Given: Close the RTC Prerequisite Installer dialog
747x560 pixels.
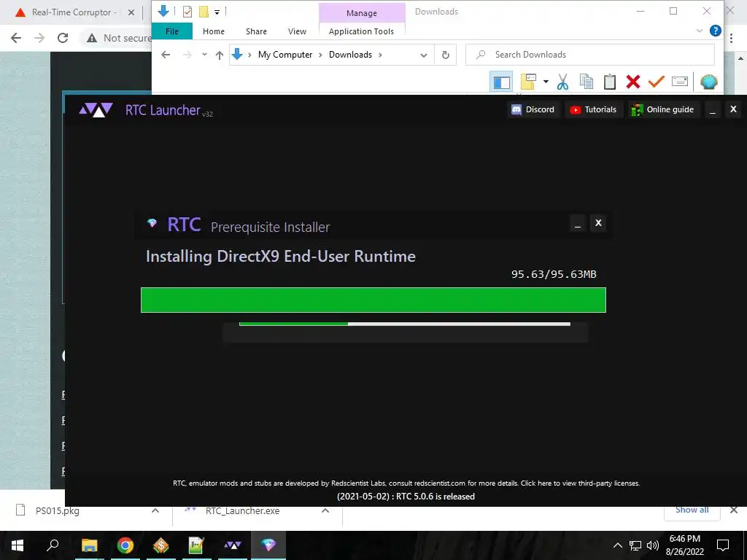Looking at the screenshot, I should click(x=598, y=223).
